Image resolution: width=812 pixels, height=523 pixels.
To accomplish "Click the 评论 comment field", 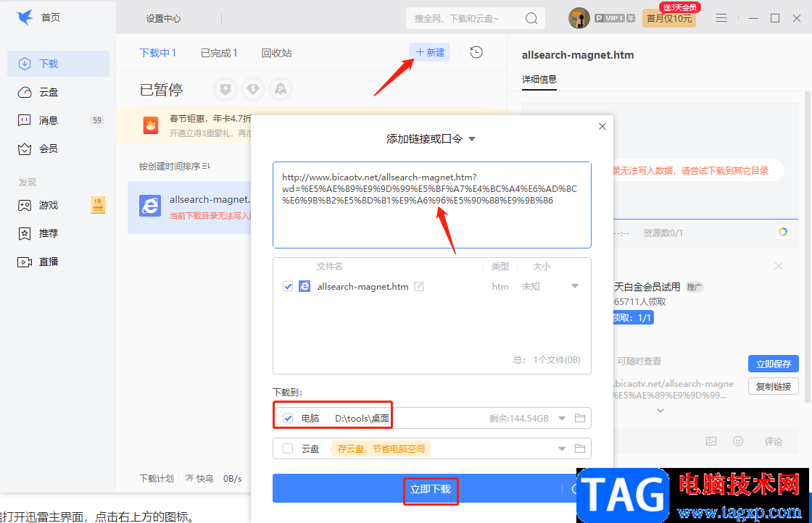I will [x=773, y=441].
